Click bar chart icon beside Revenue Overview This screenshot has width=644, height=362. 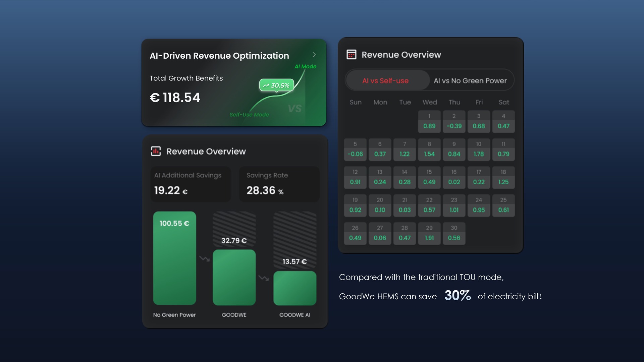(156, 151)
